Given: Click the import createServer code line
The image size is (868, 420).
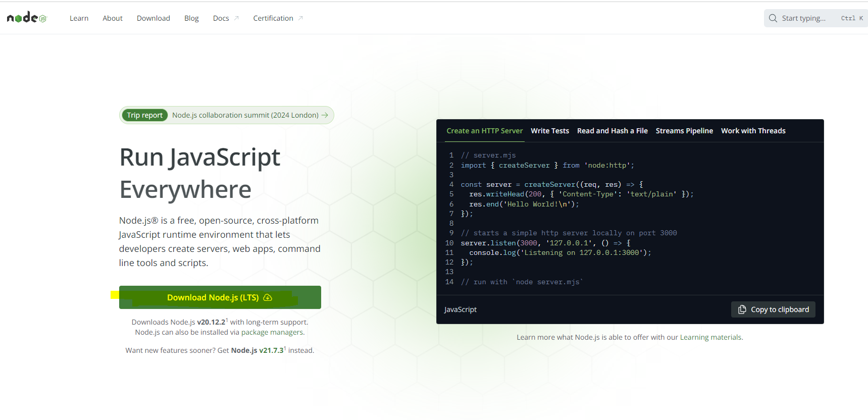Looking at the screenshot, I should (547, 165).
